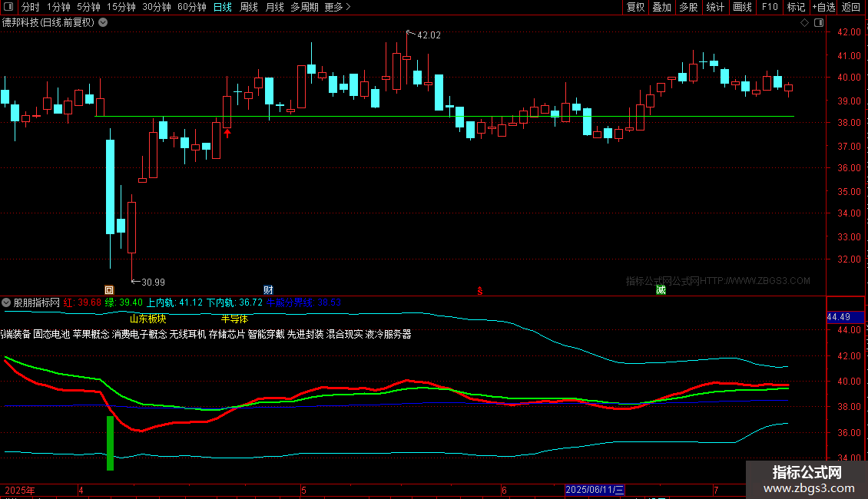868x499 pixels.
Task: Click the 绿: 39.40 indicator value
Action: tap(124, 302)
